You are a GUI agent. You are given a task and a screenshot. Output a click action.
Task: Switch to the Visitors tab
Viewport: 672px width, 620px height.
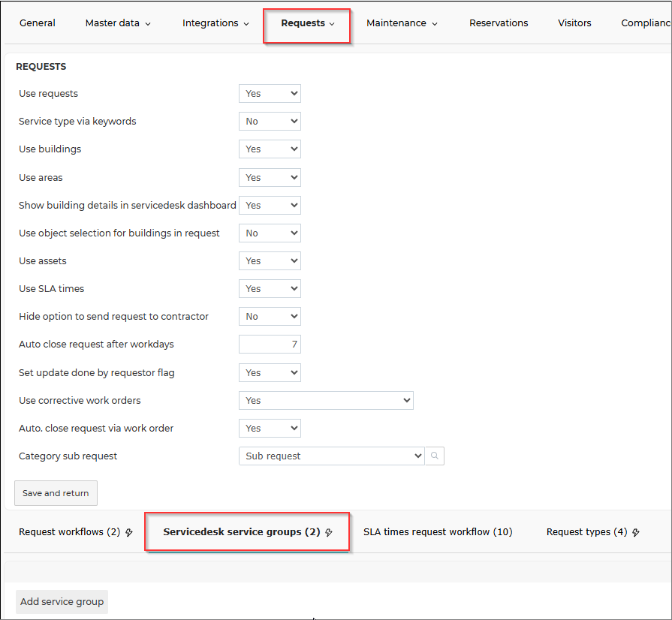coord(574,23)
